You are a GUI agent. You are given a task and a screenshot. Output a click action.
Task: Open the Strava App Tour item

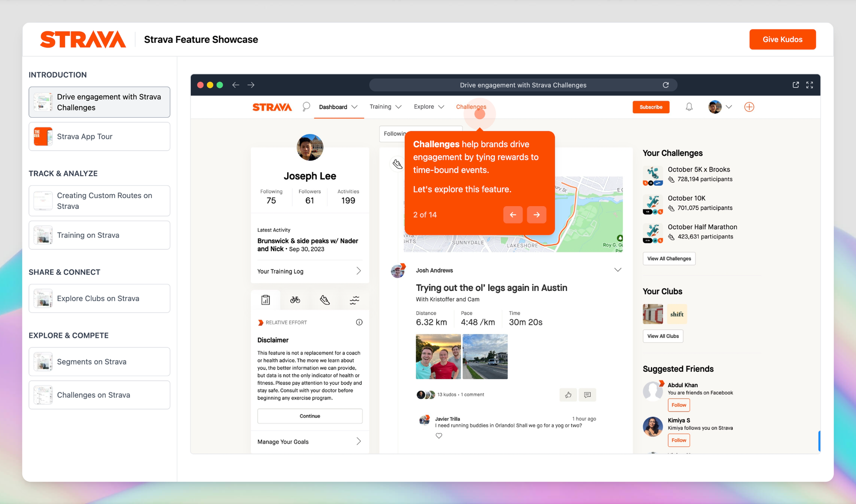point(99,136)
